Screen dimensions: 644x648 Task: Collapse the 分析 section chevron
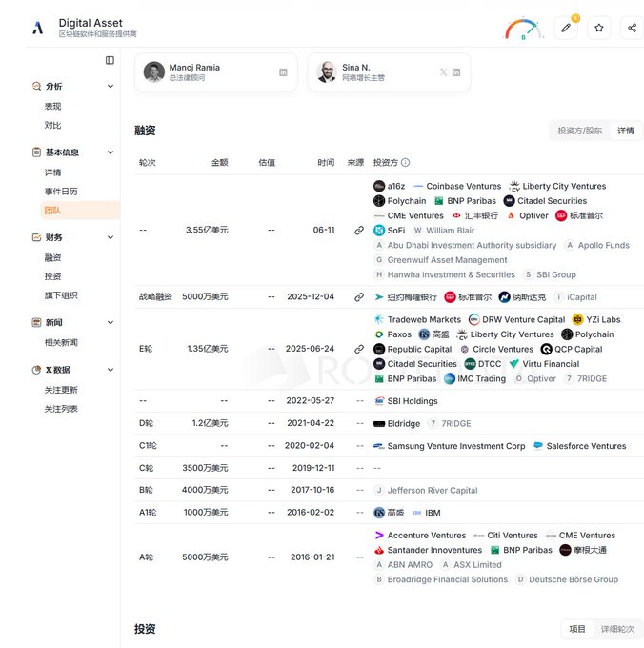pyautogui.click(x=111, y=86)
